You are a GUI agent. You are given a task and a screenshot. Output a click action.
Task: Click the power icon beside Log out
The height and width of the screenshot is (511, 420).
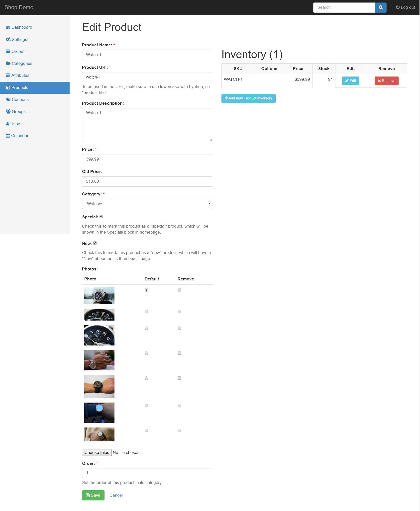(x=398, y=7)
